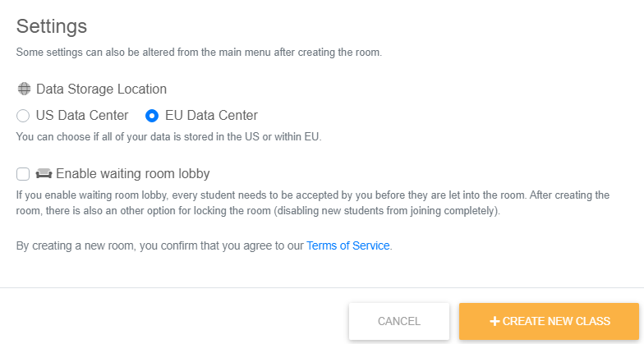Click the 'Enable waiting room lobby' label
This screenshot has width=644, height=344.
click(132, 173)
